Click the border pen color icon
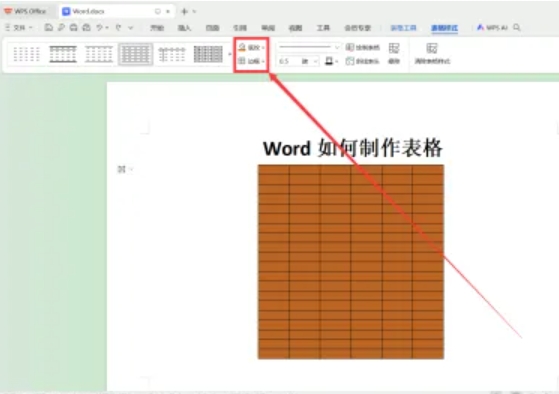The height and width of the screenshot is (394, 559). 329,61
